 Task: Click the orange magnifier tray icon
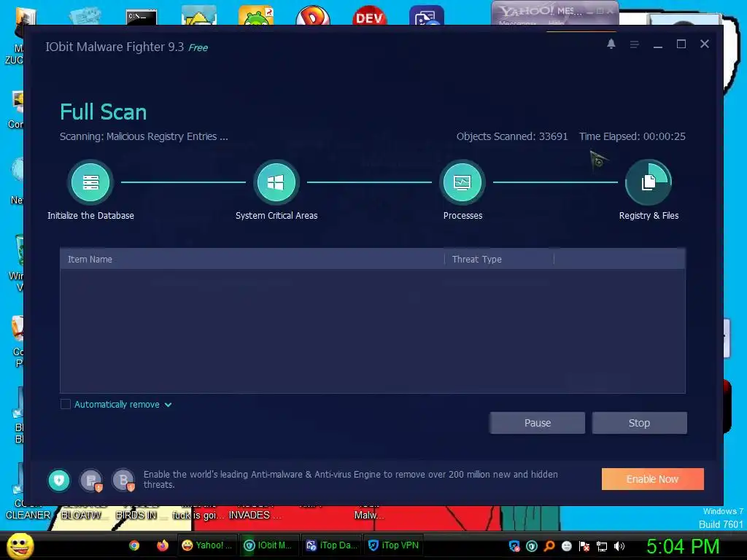pos(549,546)
